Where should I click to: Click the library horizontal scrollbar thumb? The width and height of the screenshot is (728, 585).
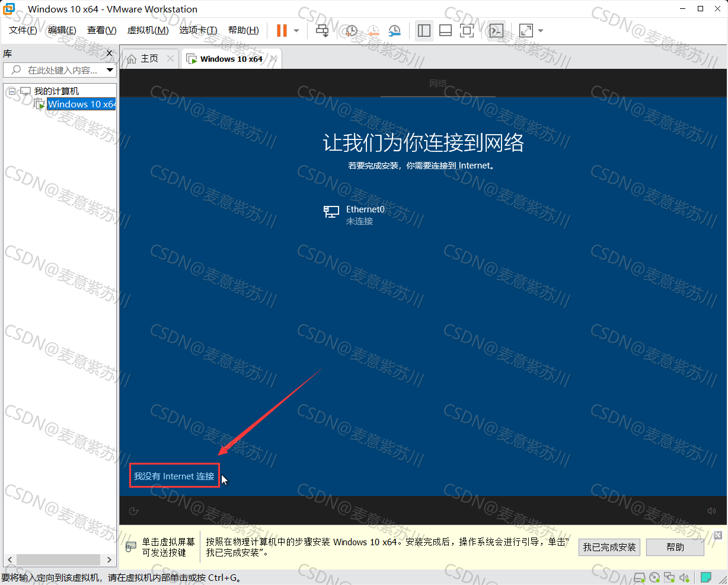point(58,559)
